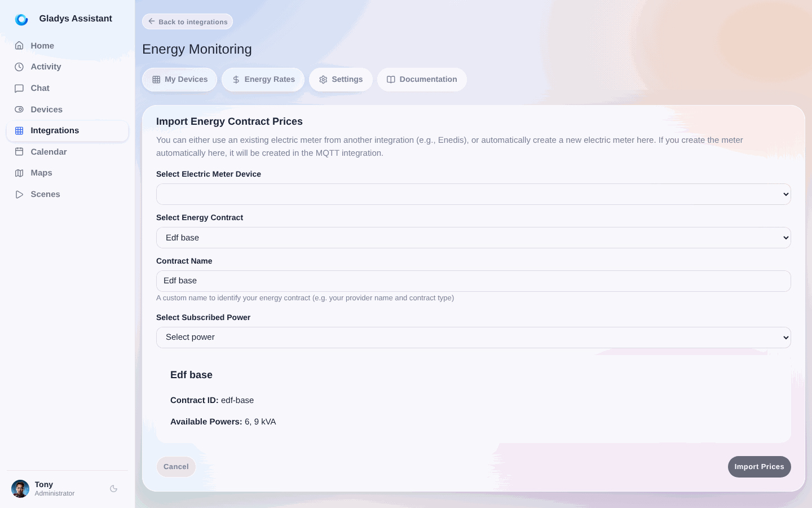Switch to the My Devices tab
Screen dimensions: 812x508
click(x=179, y=80)
